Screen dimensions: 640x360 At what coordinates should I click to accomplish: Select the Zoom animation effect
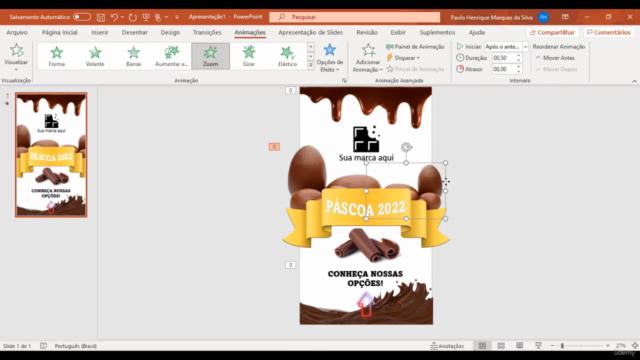211,56
